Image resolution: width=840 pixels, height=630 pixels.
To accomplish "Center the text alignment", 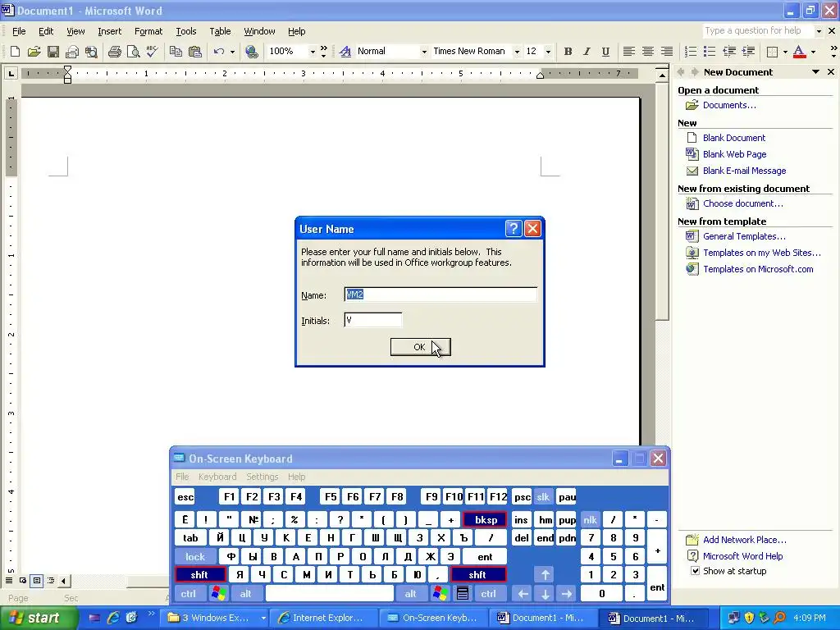I will (648, 52).
